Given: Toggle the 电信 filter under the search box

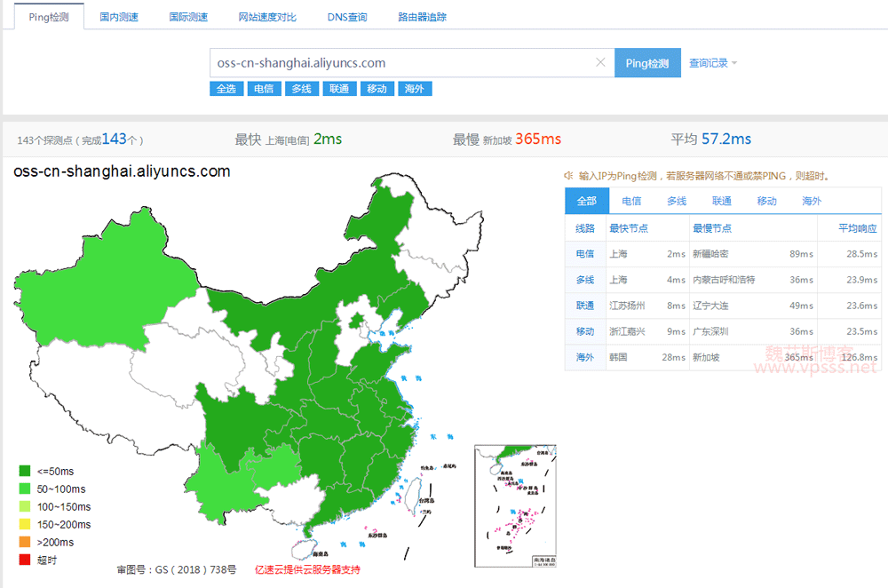Looking at the screenshot, I should (x=264, y=89).
